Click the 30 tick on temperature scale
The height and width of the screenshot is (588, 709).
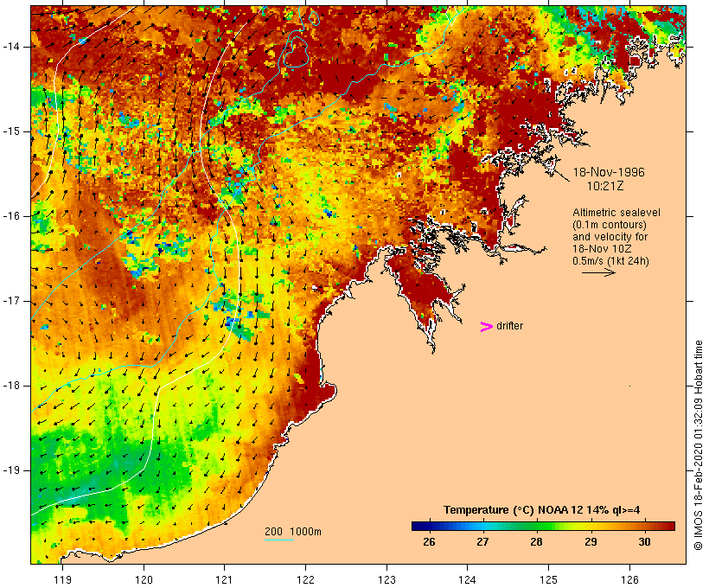pyautogui.click(x=644, y=541)
